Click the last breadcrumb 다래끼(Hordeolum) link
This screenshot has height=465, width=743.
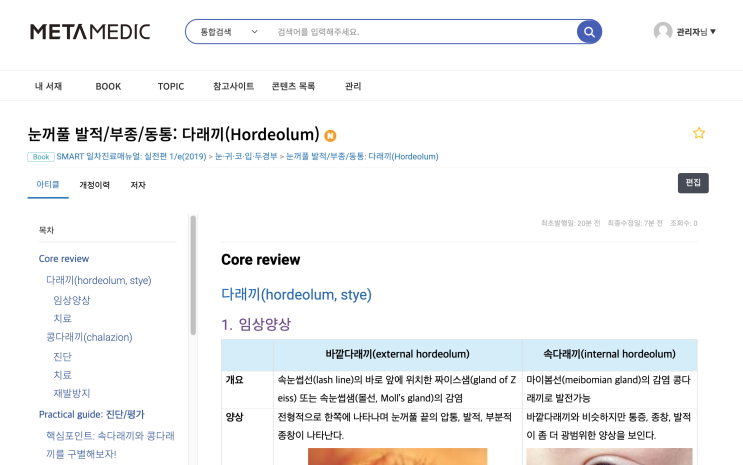pyautogui.click(x=362, y=156)
